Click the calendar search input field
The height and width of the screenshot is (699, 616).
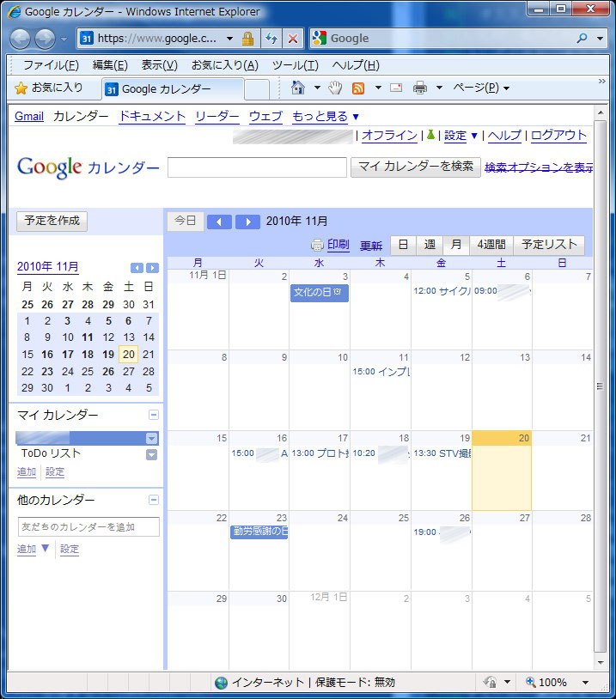(257, 167)
